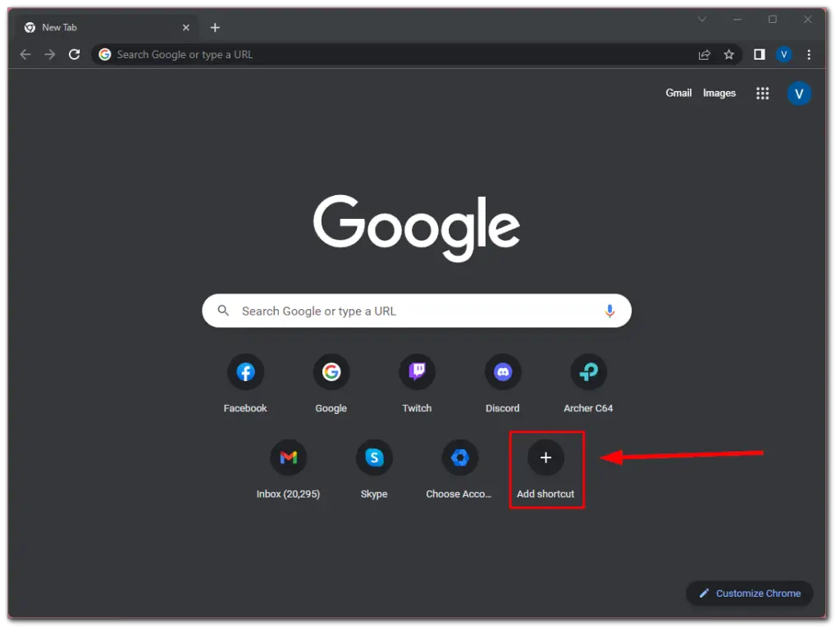Open the Facebook shortcut
The width and height of the screenshot is (840, 632).
click(245, 371)
